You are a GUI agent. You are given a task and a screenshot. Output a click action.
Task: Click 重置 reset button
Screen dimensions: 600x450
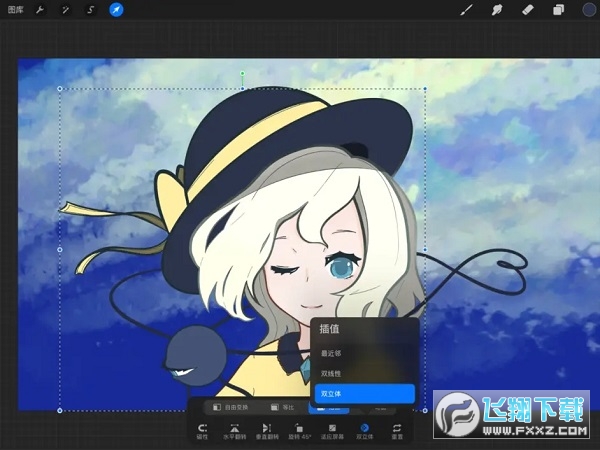point(397,432)
